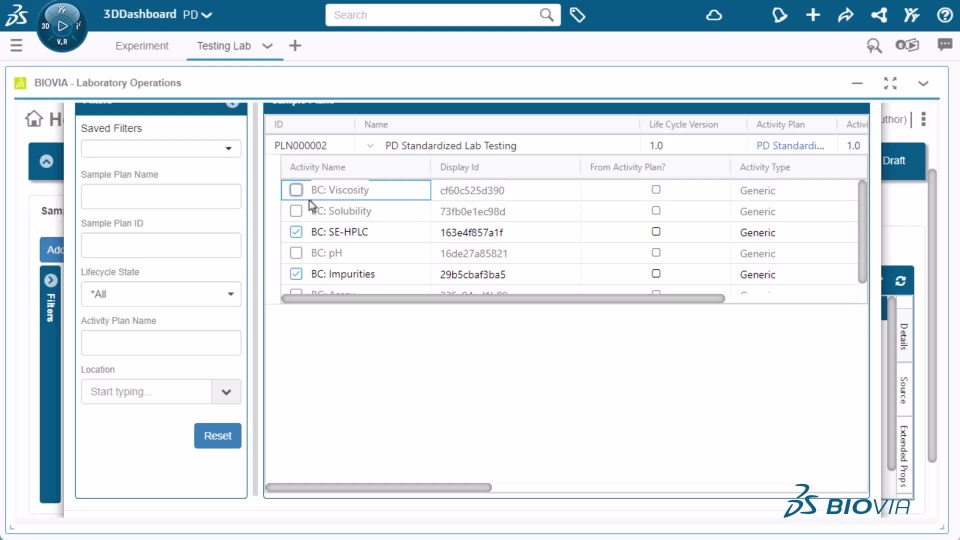The width and height of the screenshot is (960, 540).
Task: Open the tools collaboration icon
Action: [912, 15]
